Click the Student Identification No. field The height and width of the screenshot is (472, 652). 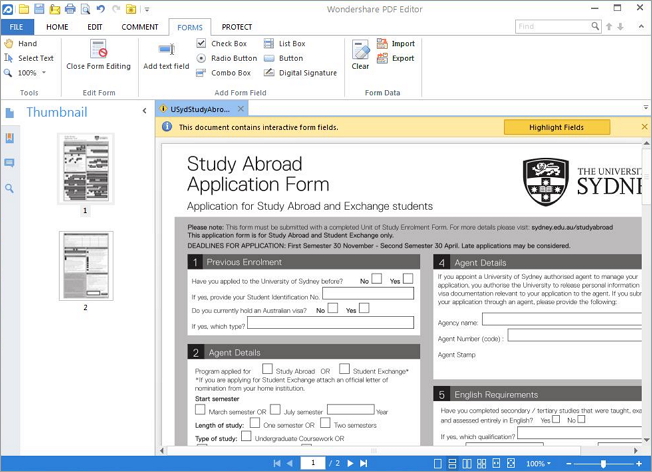(368, 294)
